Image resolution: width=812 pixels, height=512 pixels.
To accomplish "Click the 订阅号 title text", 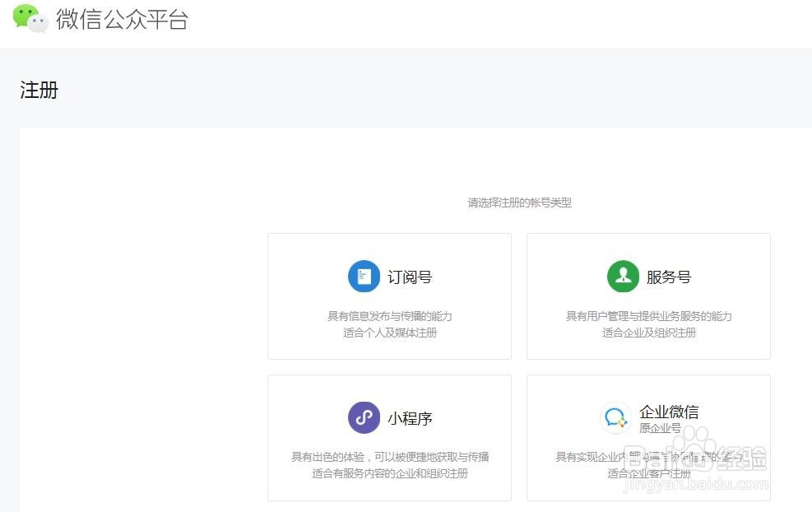I will (411, 277).
